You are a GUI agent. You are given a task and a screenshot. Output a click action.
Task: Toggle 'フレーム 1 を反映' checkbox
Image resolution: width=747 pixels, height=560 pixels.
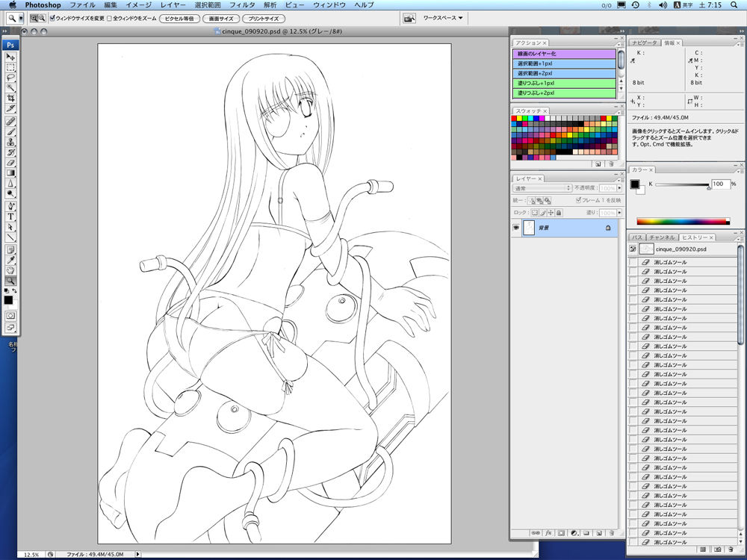(578, 200)
